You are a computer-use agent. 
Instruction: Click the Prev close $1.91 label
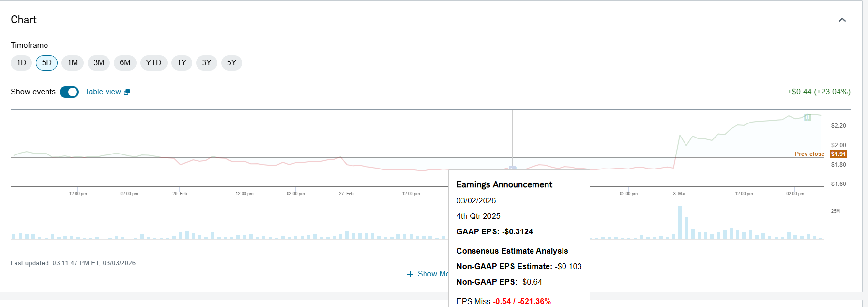coord(821,154)
